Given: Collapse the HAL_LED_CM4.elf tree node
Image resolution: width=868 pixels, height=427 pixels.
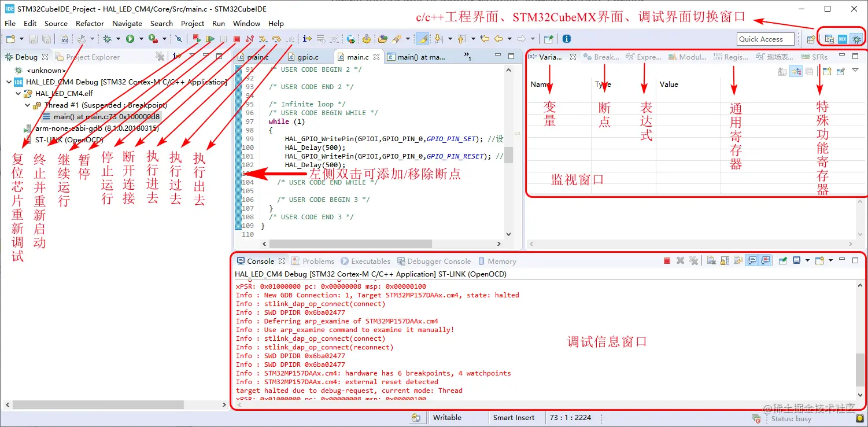Looking at the screenshot, I should pos(18,94).
